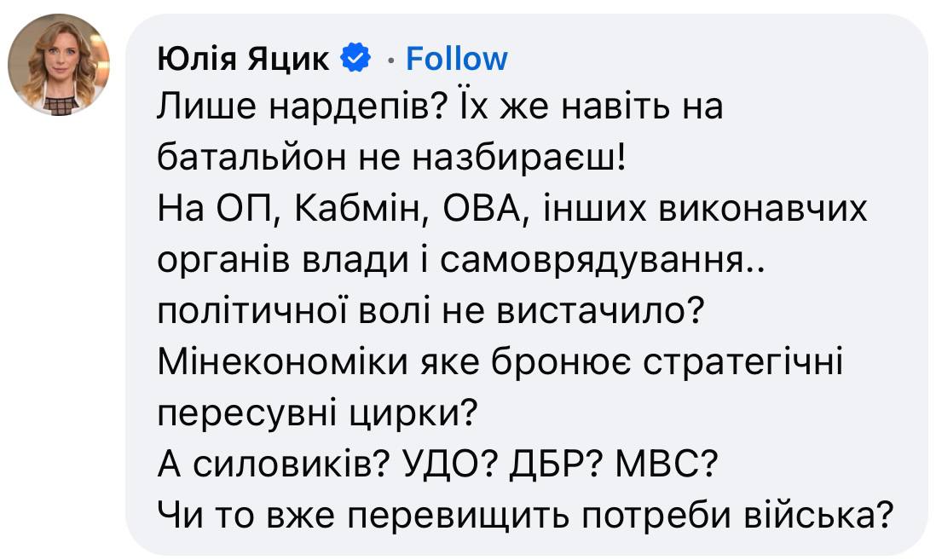Screen dimensions: 936x560
Task: Click the Follow link
Action: [457, 59]
